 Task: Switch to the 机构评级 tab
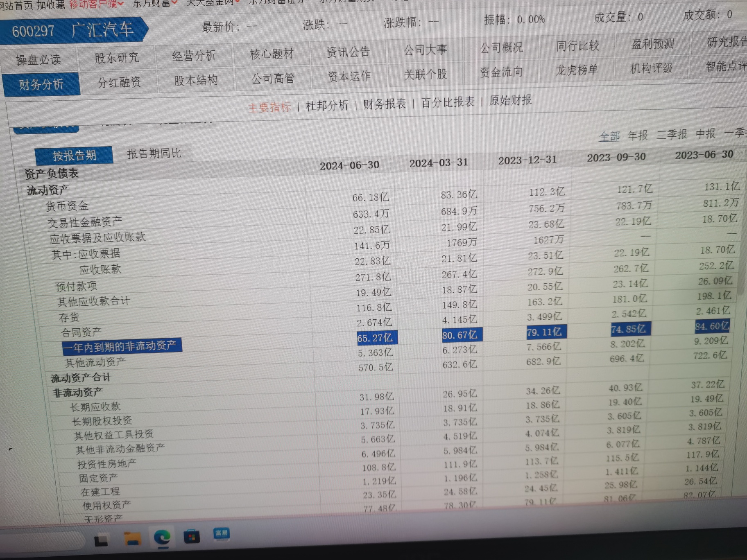pos(652,68)
